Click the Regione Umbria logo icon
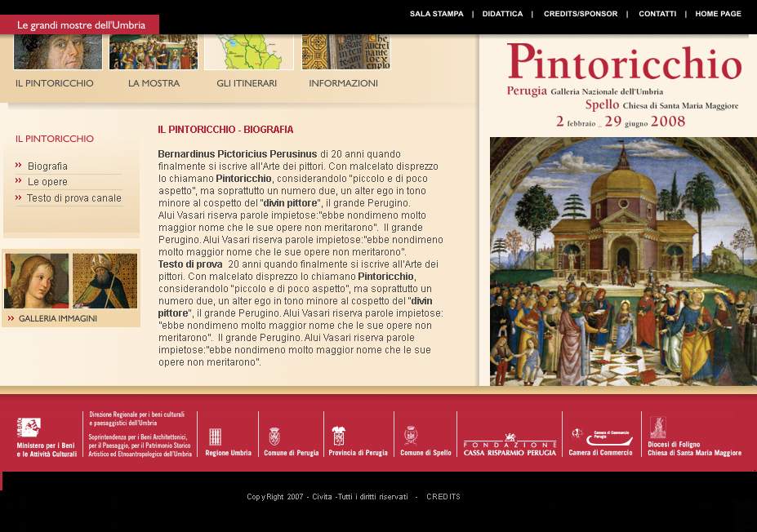 click(216, 437)
